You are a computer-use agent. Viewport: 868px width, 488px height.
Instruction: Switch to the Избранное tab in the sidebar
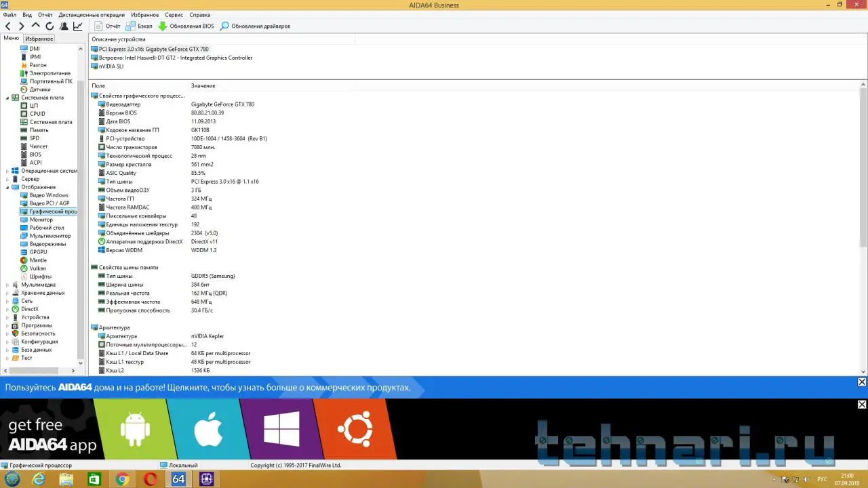39,39
